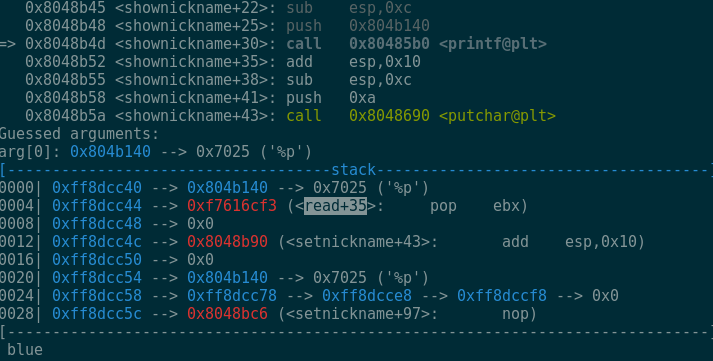
Task: Select address 0x8048b4d on current instruction line
Action: pyautogui.click(x=65, y=44)
